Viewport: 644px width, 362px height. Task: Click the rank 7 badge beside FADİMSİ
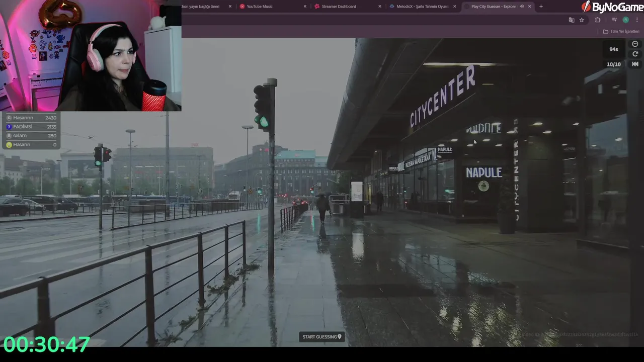[x=9, y=127]
